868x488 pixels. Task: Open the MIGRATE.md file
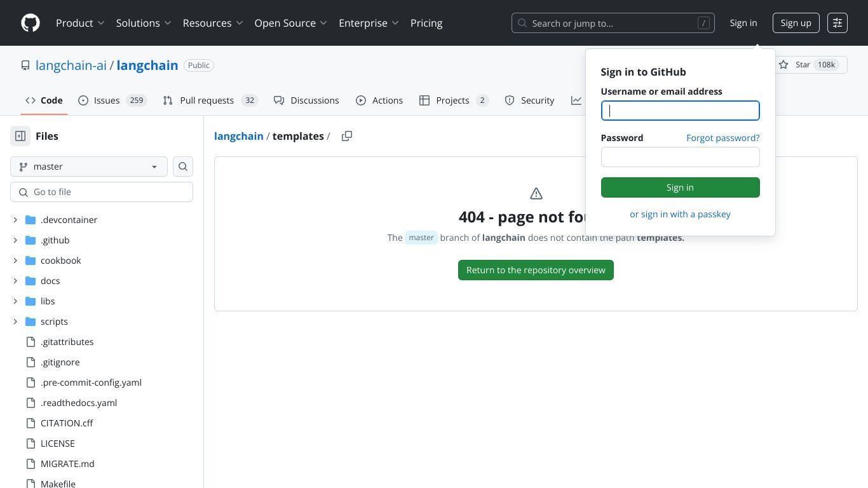click(67, 464)
